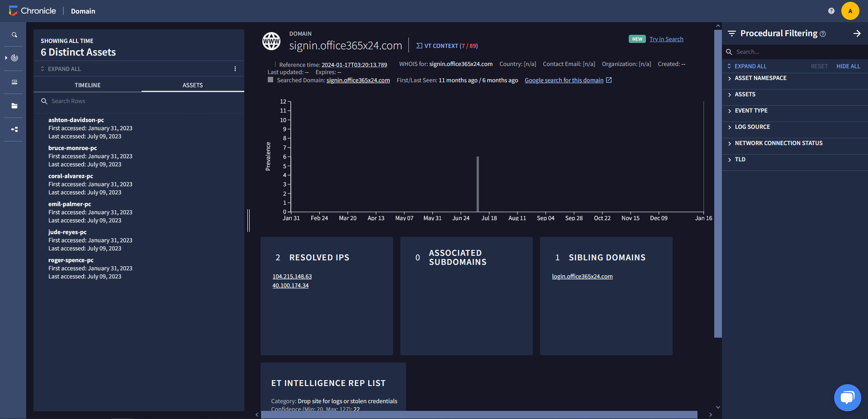Click RESET in the filtering panel

click(x=819, y=66)
